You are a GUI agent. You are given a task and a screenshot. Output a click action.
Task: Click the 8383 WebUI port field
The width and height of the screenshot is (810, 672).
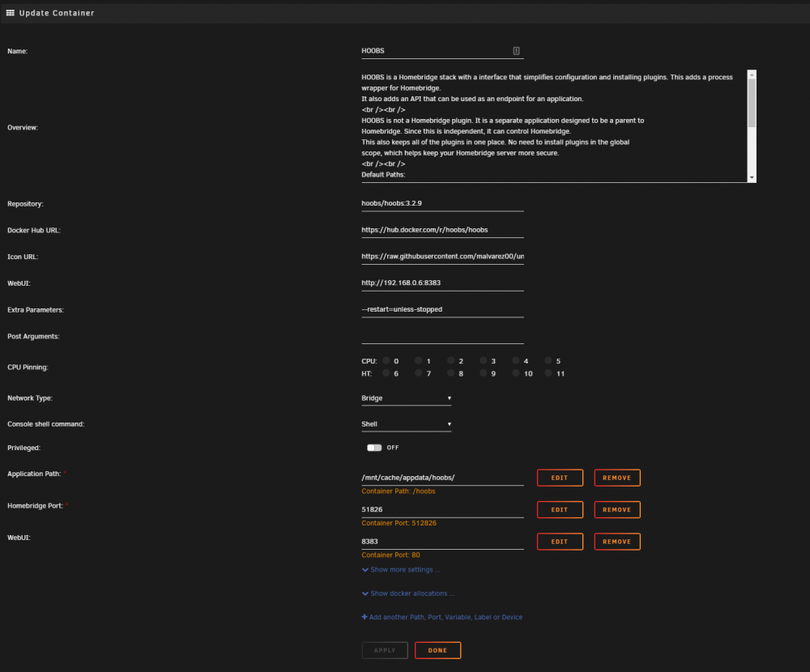[x=443, y=542]
